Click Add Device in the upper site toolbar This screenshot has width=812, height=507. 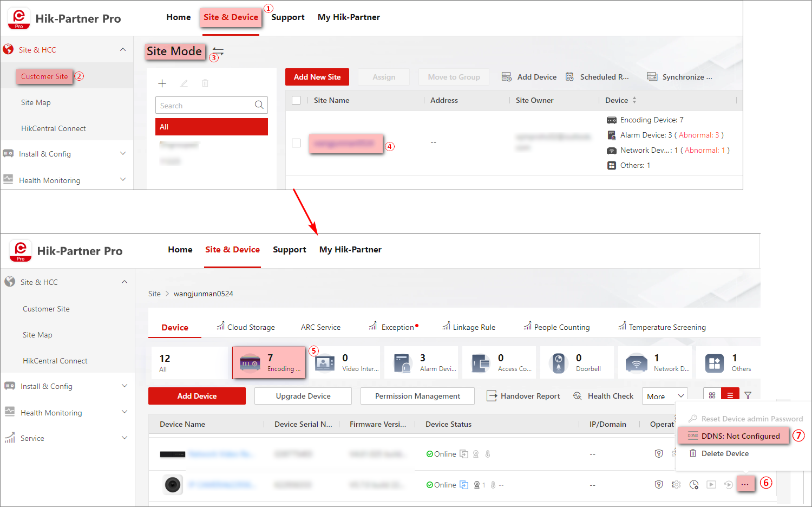coord(529,77)
